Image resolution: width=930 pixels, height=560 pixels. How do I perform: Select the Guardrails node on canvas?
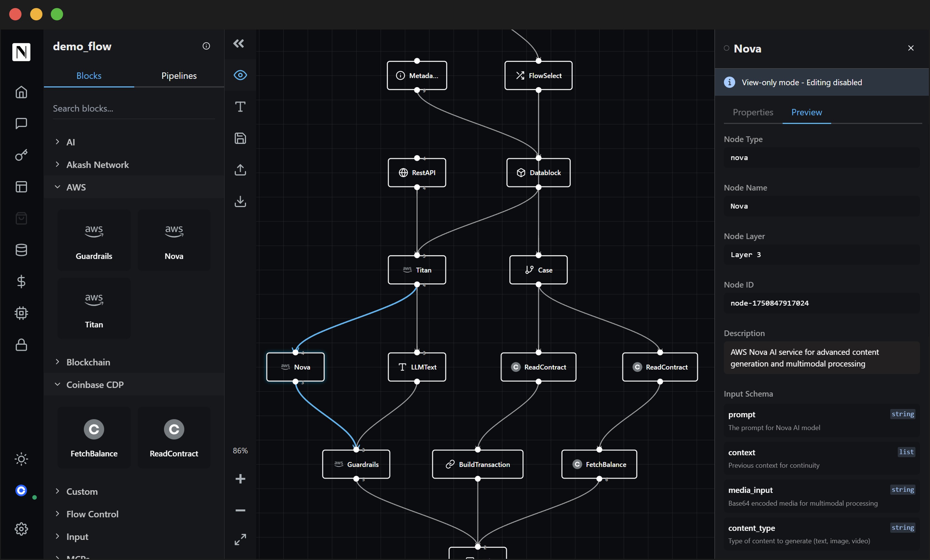[356, 464]
